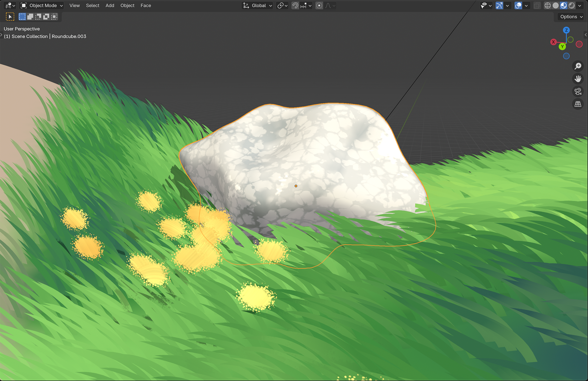Open the Object Mode dropdown
This screenshot has height=381, width=588.
pos(42,6)
